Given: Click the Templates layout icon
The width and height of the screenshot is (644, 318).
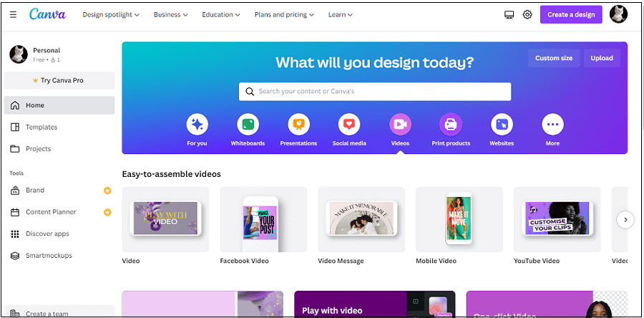Looking at the screenshot, I should coord(15,127).
